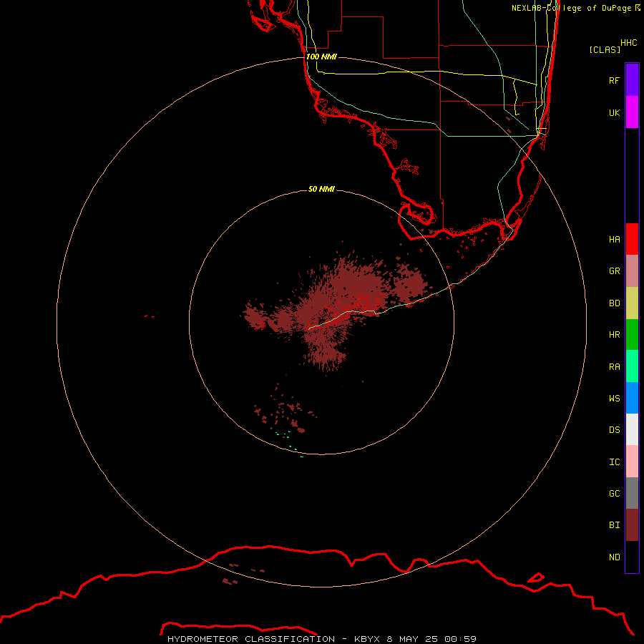The height and width of the screenshot is (644, 644).
Task: Click the BI dark red legend swatch
Action: pos(632,525)
